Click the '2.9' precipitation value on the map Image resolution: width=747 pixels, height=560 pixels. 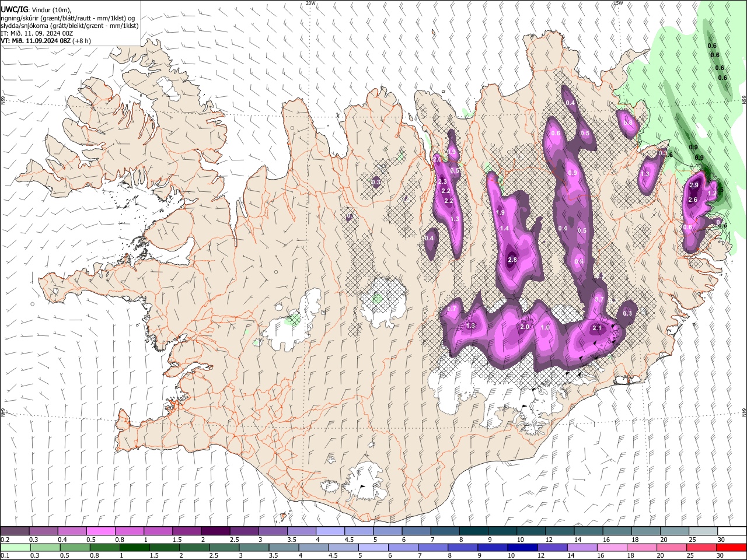694,185
